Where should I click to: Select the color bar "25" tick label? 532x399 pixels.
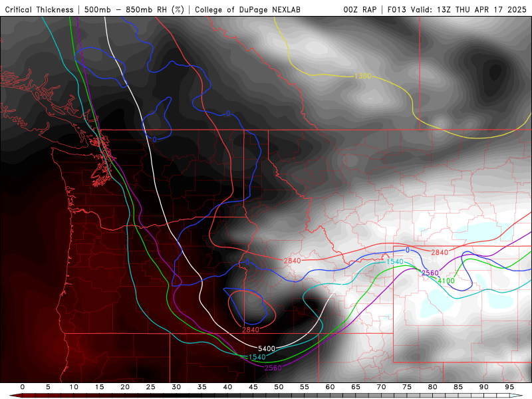point(151,387)
